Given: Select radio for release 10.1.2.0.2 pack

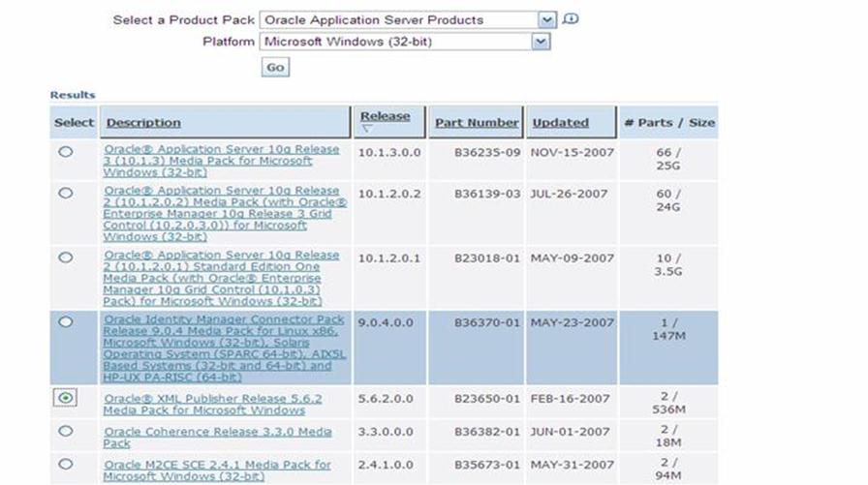Looking at the screenshot, I should click(65, 193).
